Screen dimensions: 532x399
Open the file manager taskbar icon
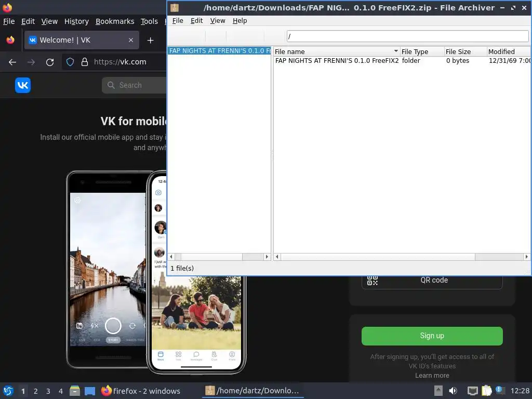click(75, 391)
